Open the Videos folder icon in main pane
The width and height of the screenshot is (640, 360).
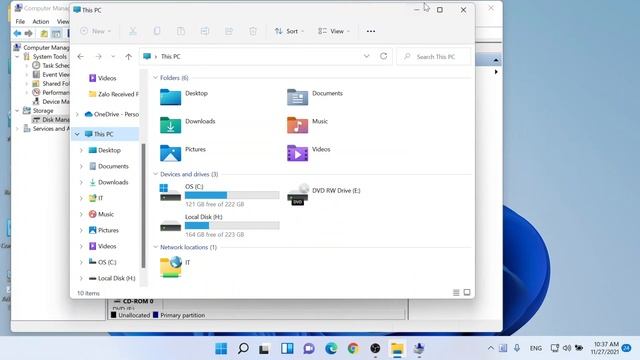297,153
